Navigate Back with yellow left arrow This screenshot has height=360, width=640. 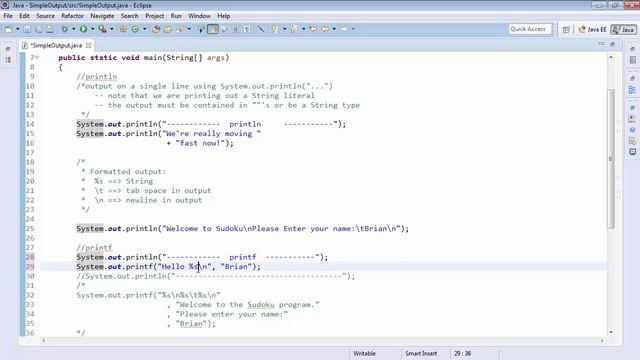pyautogui.click(x=325, y=29)
